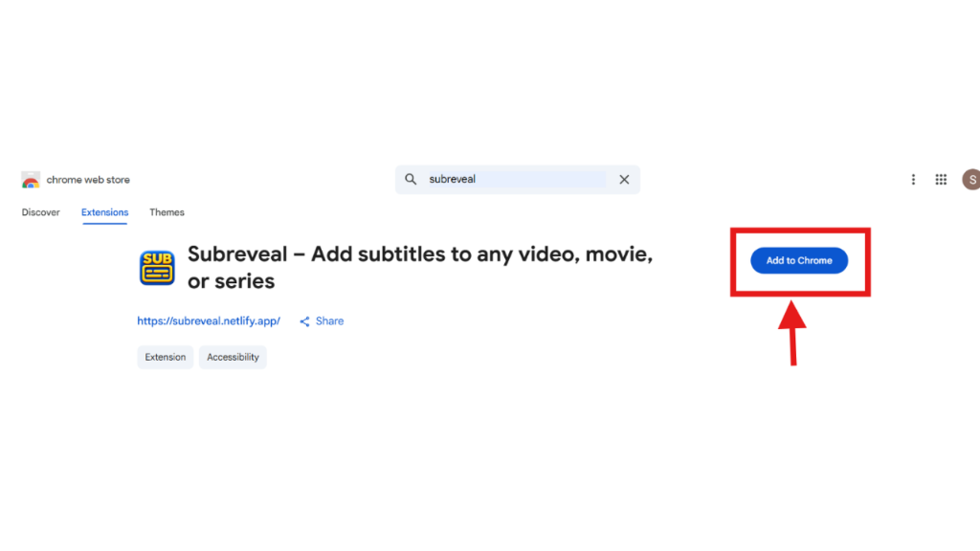The height and width of the screenshot is (551, 980).
Task: Click the search magnifier icon
Action: 411,179
